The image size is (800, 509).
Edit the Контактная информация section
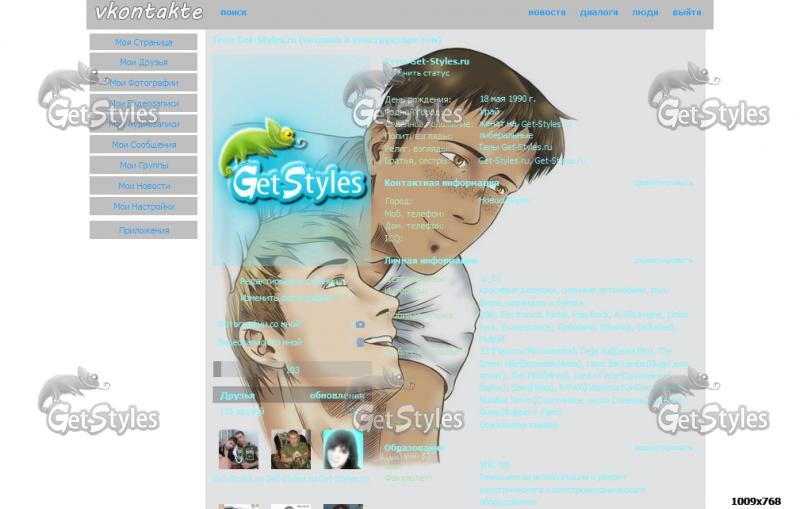[x=662, y=183]
